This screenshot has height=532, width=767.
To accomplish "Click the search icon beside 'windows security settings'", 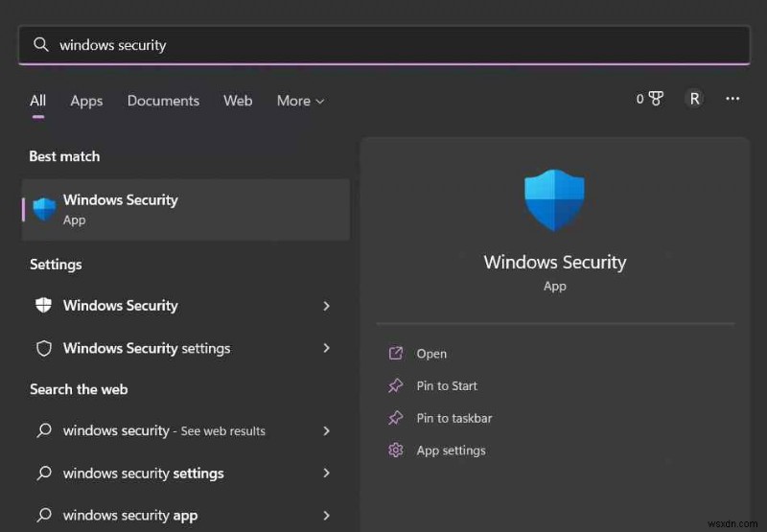I will [44, 473].
